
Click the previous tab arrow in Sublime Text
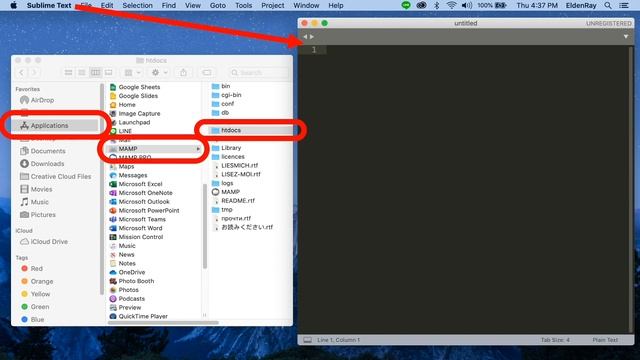305,37
